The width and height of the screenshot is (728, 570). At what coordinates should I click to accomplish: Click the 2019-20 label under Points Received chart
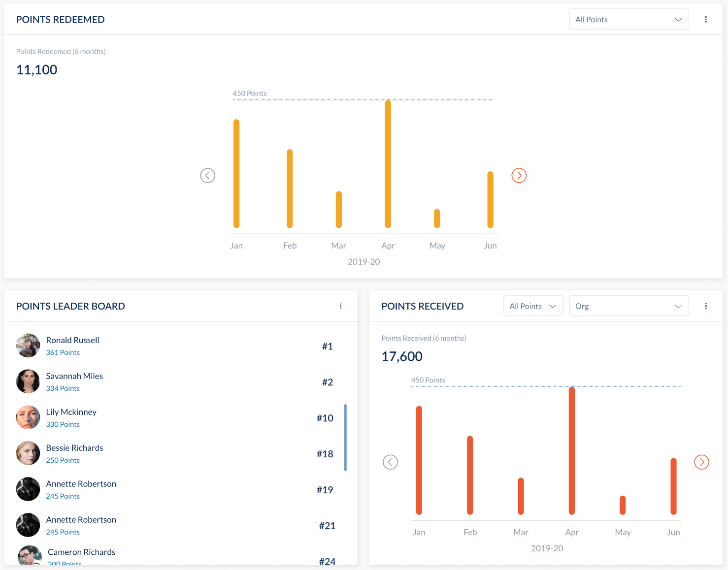pos(547,548)
